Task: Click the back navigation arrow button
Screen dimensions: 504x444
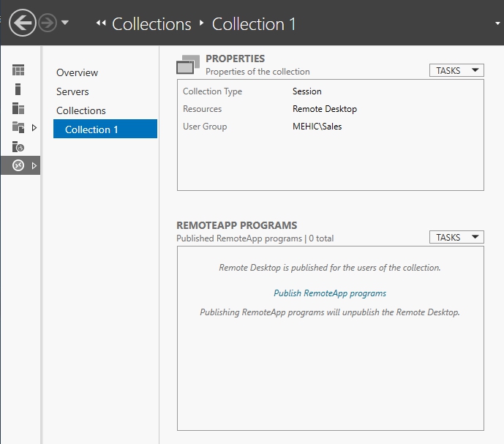Action: point(22,23)
